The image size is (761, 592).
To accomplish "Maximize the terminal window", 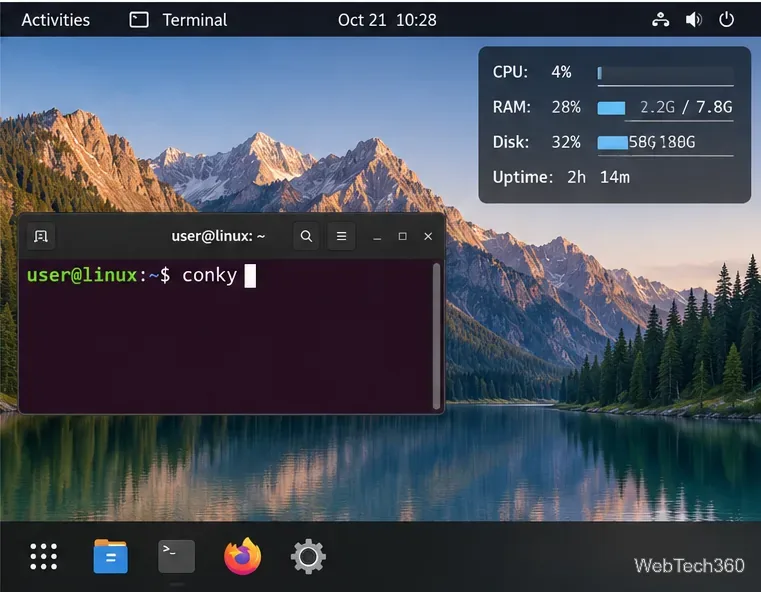I will click(x=402, y=236).
